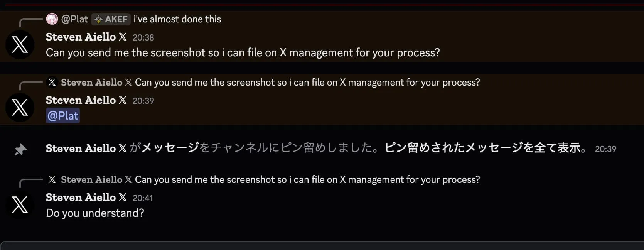Click the small X avatar in the 20:39 reply preview

tap(52, 82)
